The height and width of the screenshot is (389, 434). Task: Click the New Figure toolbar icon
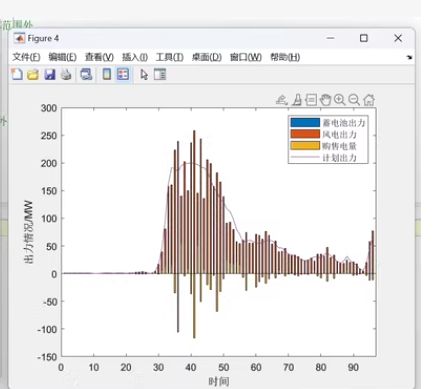click(17, 74)
